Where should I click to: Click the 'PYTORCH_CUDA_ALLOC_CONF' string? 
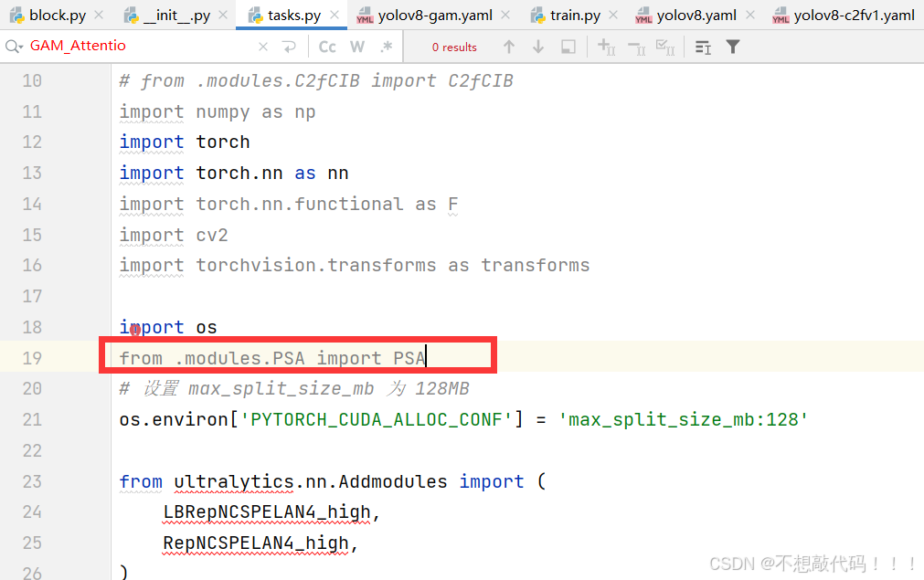[377, 420]
